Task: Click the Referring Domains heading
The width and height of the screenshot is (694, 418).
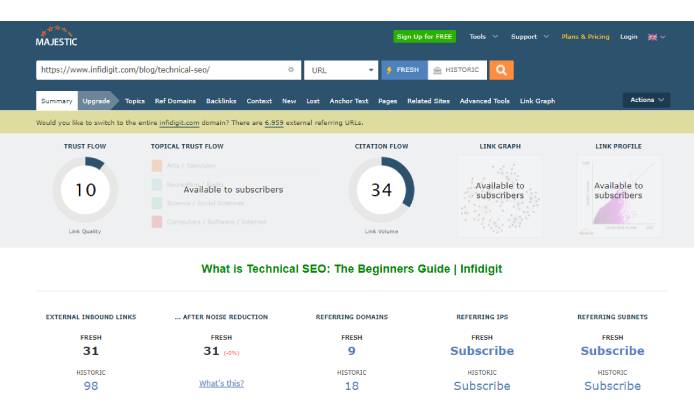Action: 351,317
